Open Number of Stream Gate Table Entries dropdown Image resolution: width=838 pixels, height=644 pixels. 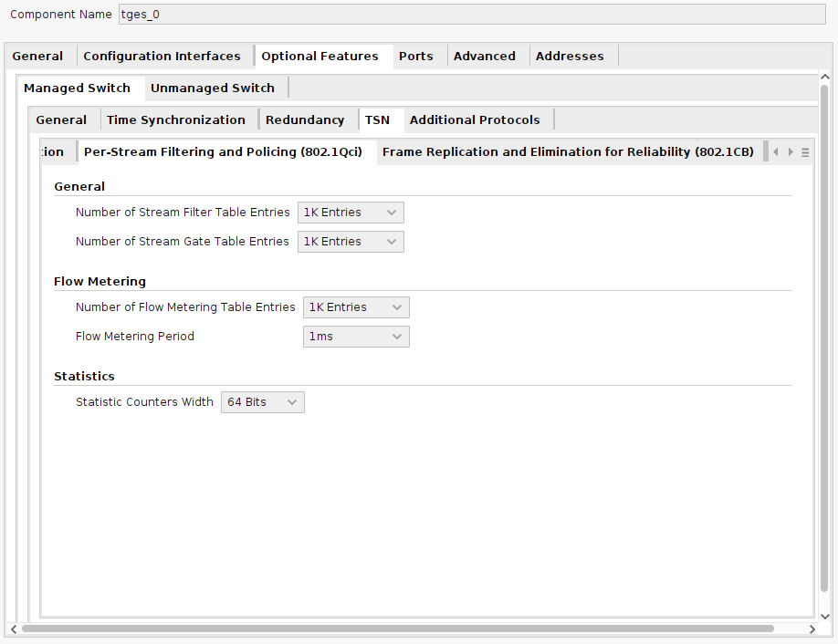click(x=351, y=242)
